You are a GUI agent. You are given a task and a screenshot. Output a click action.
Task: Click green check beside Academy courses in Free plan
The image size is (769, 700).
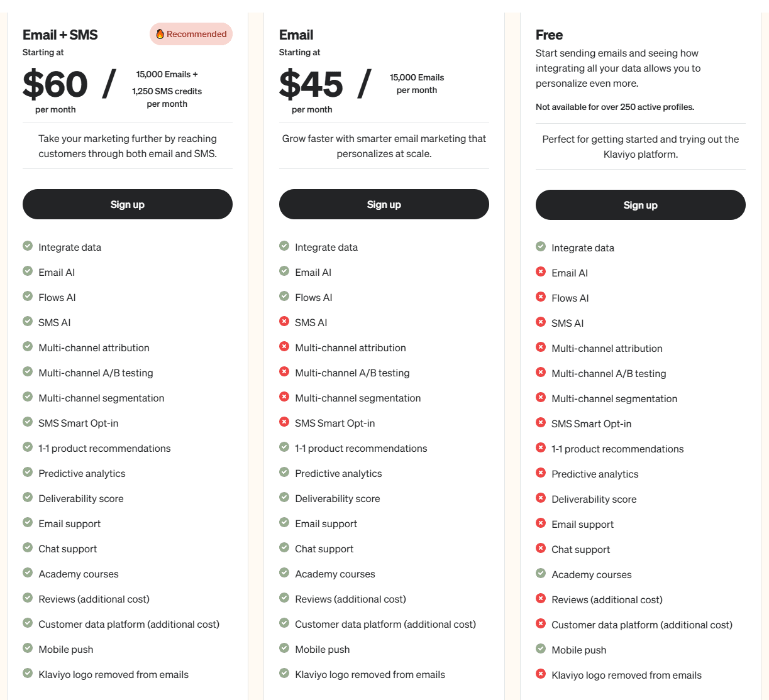coord(541,573)
